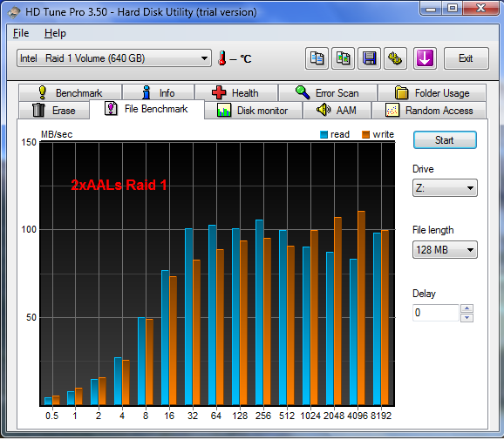The height and width of the screenshot is (440, 504).
Task: Switch to the Disk monitor tab
Action: coord(253,110)
